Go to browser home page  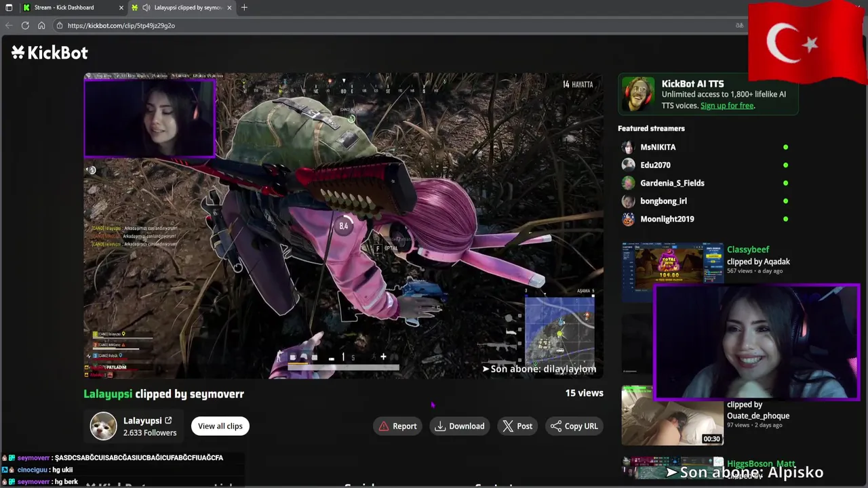(x=41, y=25)
